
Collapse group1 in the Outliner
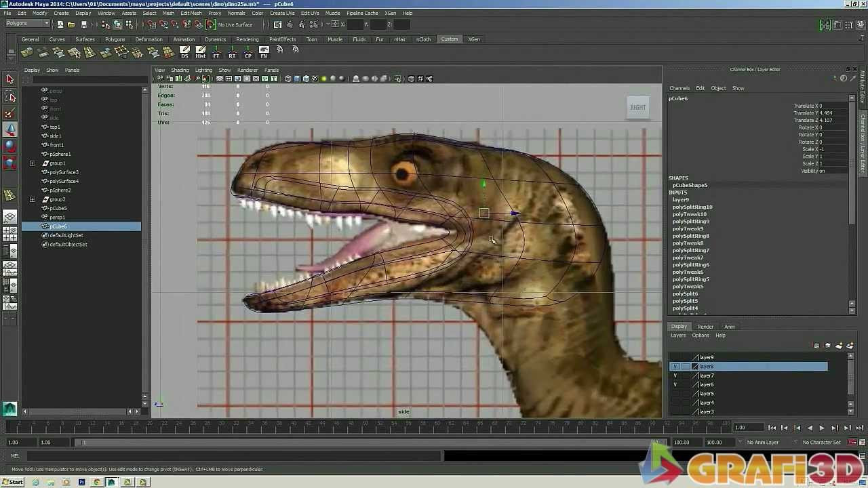point(32,163)
